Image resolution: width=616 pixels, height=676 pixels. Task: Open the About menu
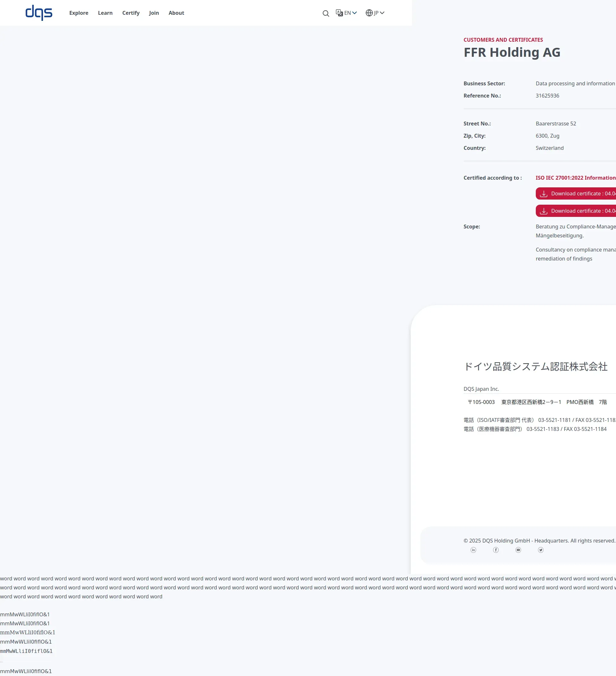click(x=176, y=13)
